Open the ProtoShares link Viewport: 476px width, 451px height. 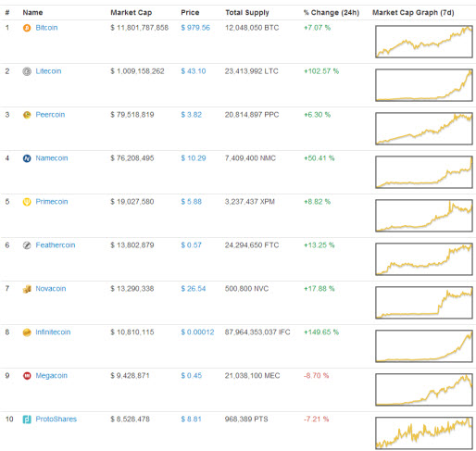56,420
